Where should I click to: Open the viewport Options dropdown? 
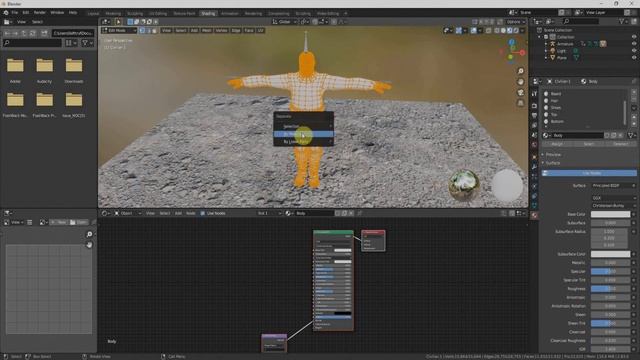pos(516,22)
